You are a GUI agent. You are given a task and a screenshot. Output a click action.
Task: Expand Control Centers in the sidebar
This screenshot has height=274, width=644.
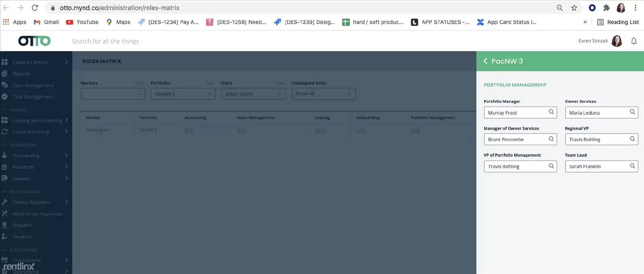click(x=35, y=62)
